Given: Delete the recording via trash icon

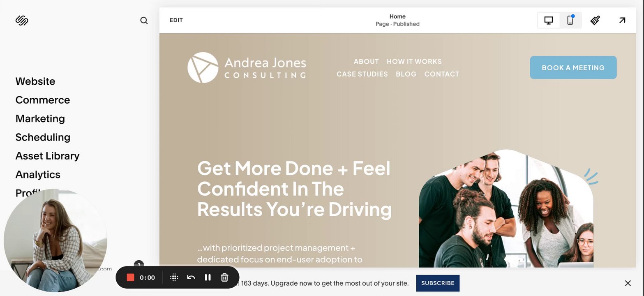Looking at the screenshot, I should click(x=224, y=277).
